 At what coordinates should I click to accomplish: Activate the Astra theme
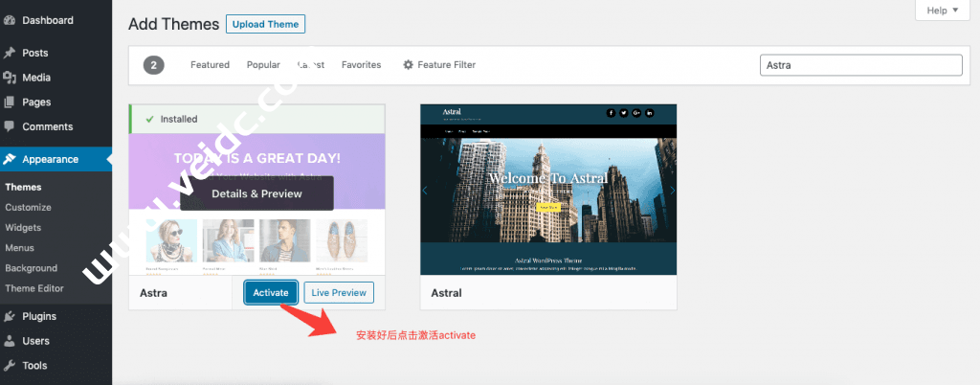pyautogui.click(x=271, y=292)
